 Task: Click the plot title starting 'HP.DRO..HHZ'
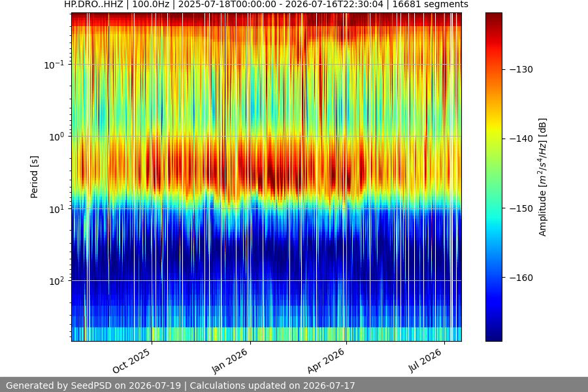267,5
